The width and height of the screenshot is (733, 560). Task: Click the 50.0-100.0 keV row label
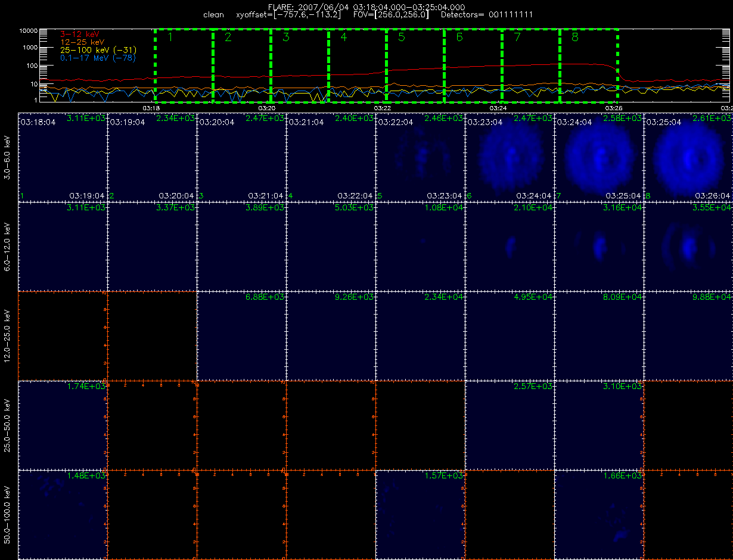coord(7,514)
